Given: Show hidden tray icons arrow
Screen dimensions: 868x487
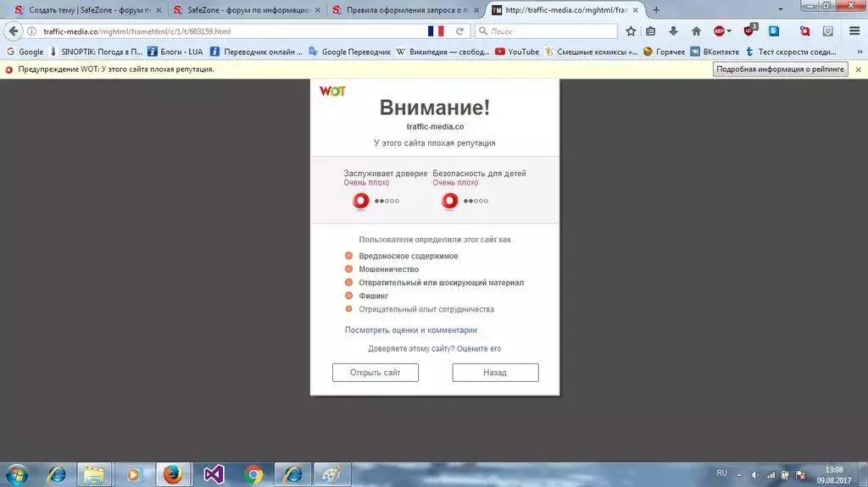Looking at the screenshot, I should 739,475.
